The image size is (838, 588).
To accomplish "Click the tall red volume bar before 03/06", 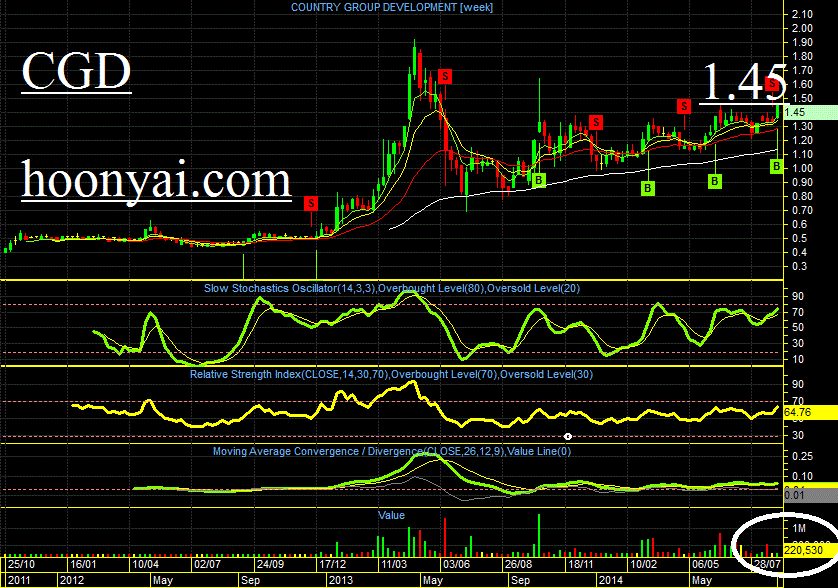I will point(445,537).
